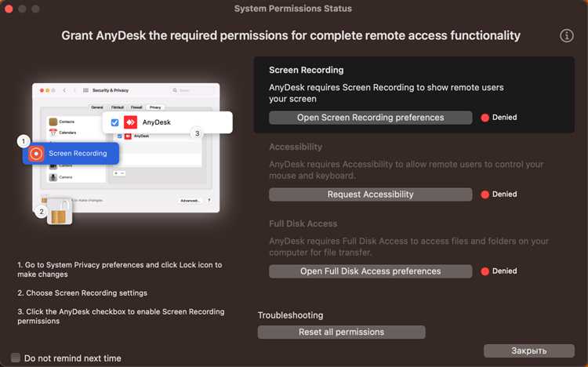
Task: Click the red Denied indicator for Full Disk Access
Action: point(485,271)
